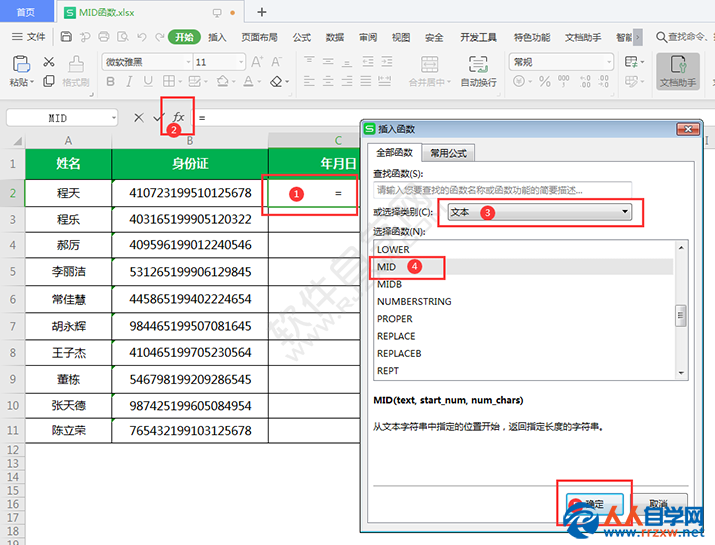
Task: Increase font size with larger A icon
Action: click(257, 62)
